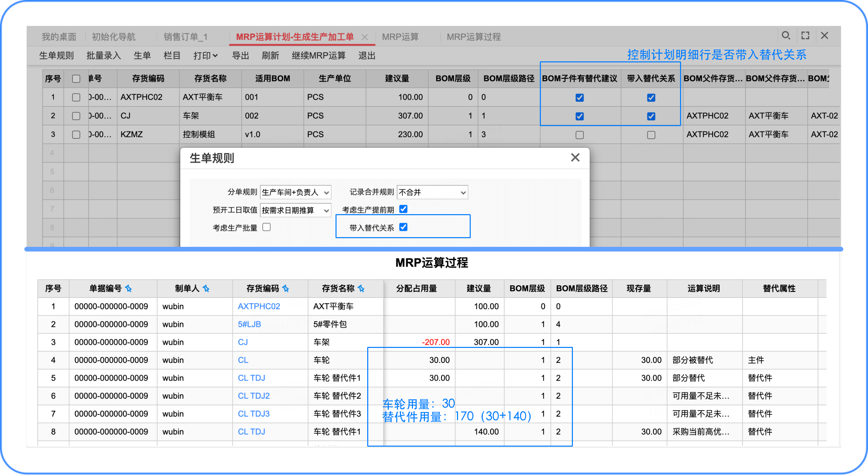The image size is (868, 475).
Task: Sort the 存货编码 column with its sort icon
Action: pos(286,289)
